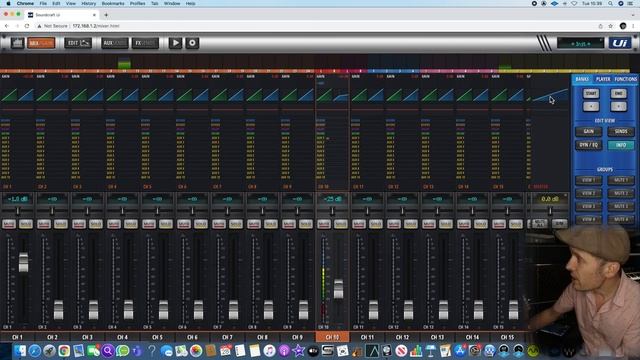
Task: Jump to Start bank
Action: pyautogui.click(x=591, y=93)
